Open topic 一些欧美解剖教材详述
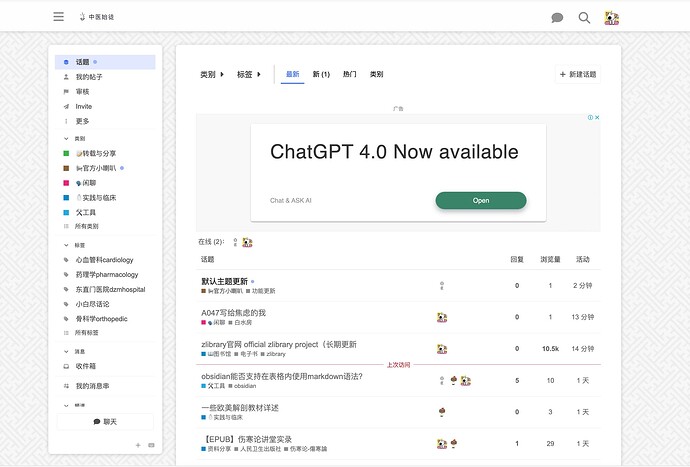 click(x=240, y=408)
